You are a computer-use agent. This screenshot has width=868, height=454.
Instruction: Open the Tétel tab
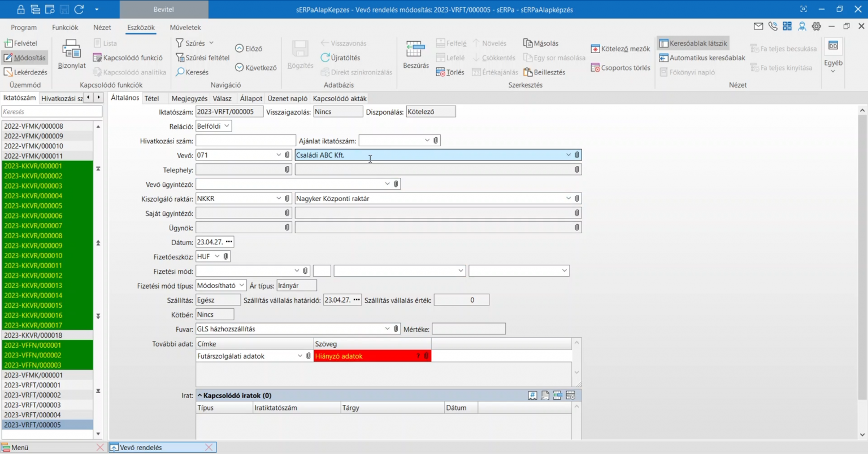[152, 98]
